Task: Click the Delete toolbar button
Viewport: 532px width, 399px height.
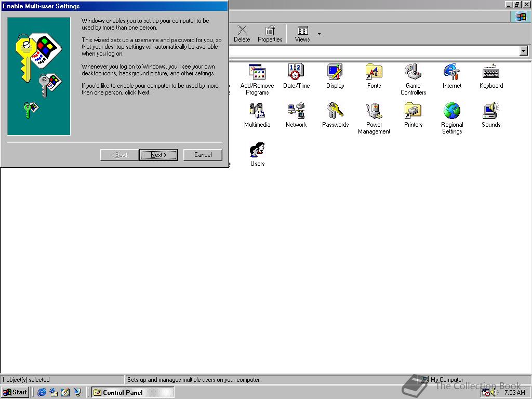Action: (x=242, y=34)
